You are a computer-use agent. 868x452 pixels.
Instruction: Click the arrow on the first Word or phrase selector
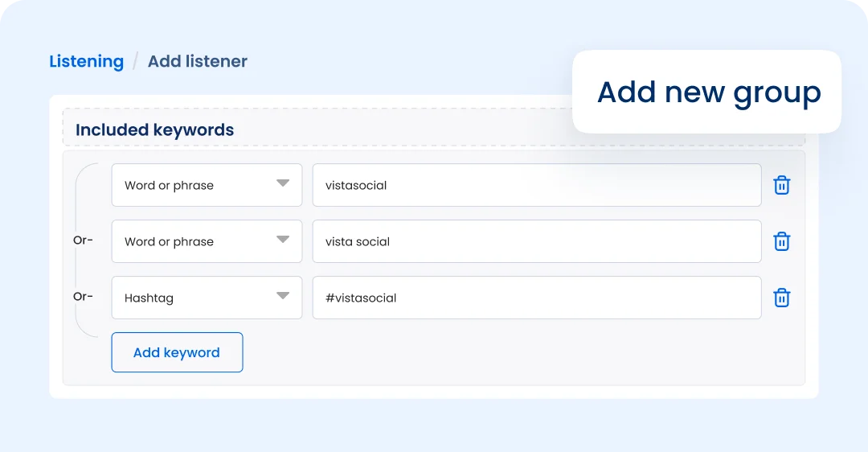[x=283, y=184]
